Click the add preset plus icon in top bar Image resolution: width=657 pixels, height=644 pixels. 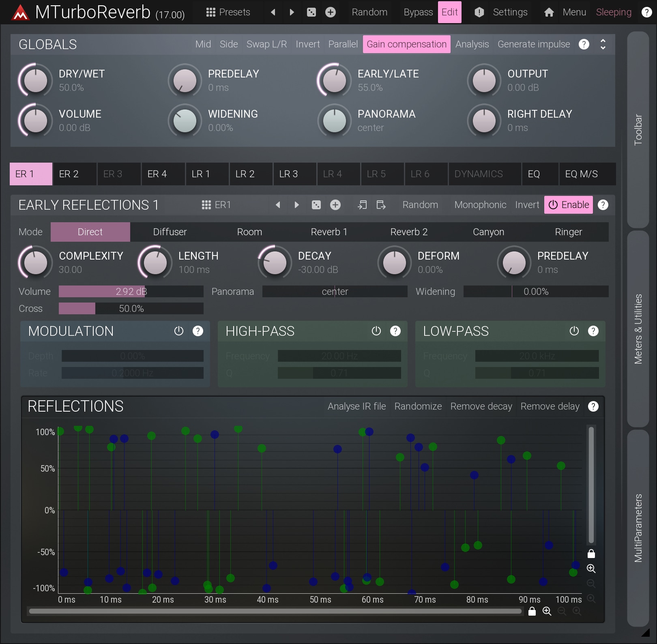(331, 12)
